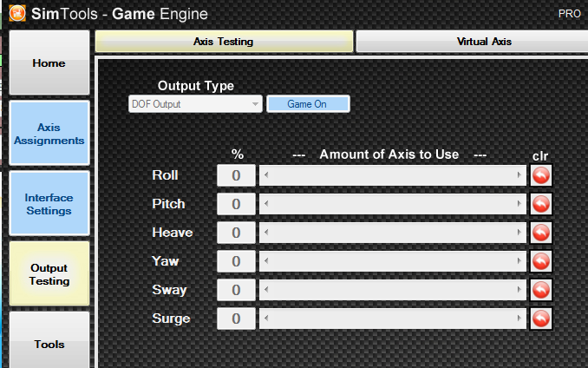Open the Output Type dropdown
The image size is (588, 368).
[195, 104]
